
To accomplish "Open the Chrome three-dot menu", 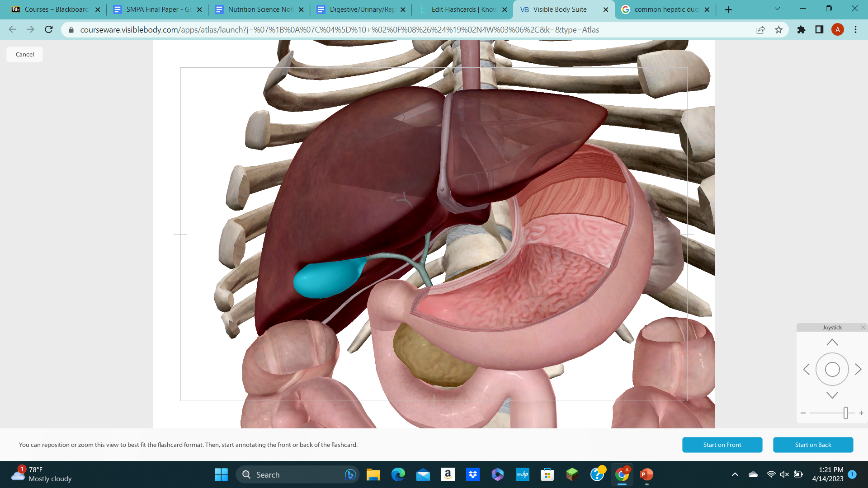I will 855,29.
